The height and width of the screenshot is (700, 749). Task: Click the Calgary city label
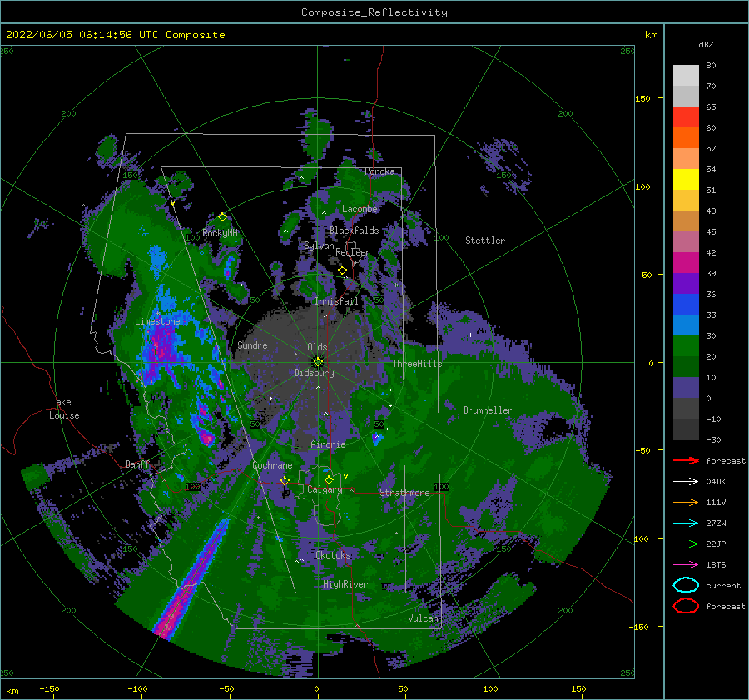click(x=325, y=489)
